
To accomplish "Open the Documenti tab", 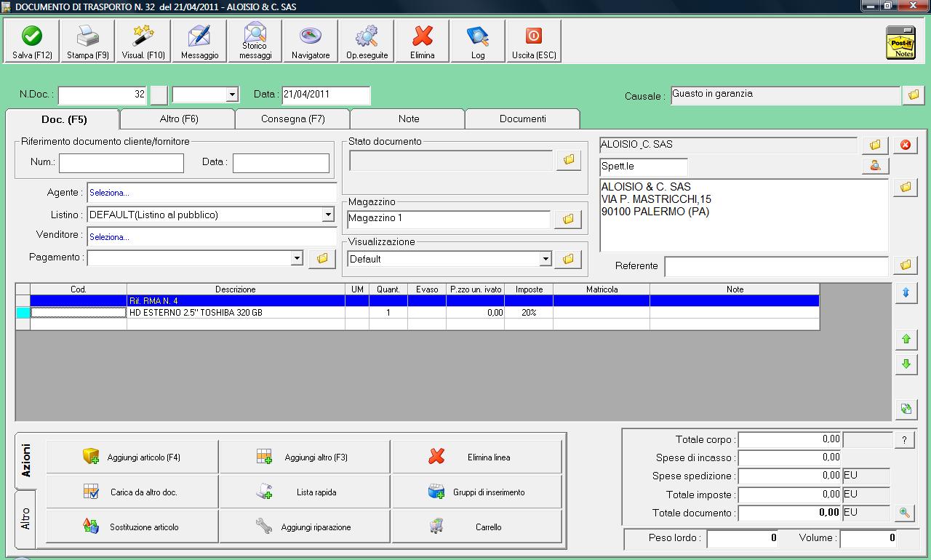I will pyautogui.click(x=522, y=119).
